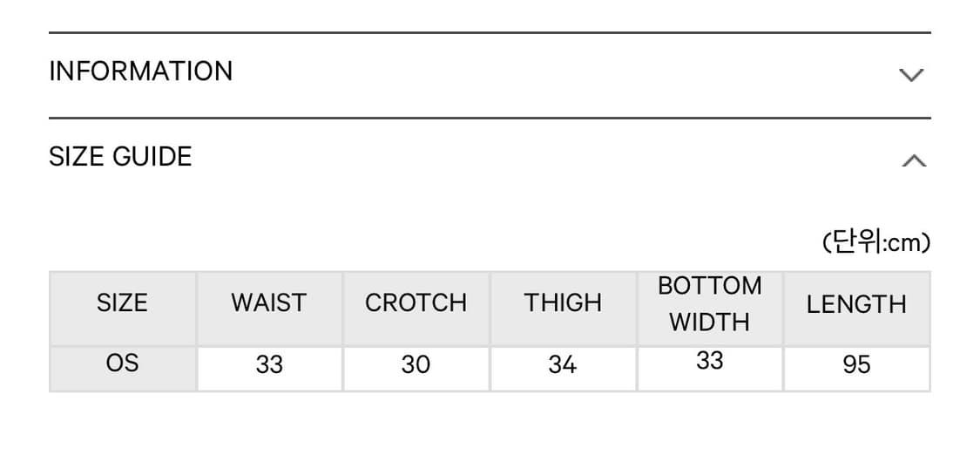The width and height of the screenshot is (980, 455).
Task: Click the BOTTOM WIDTH column header
Action: coord(709,304)
